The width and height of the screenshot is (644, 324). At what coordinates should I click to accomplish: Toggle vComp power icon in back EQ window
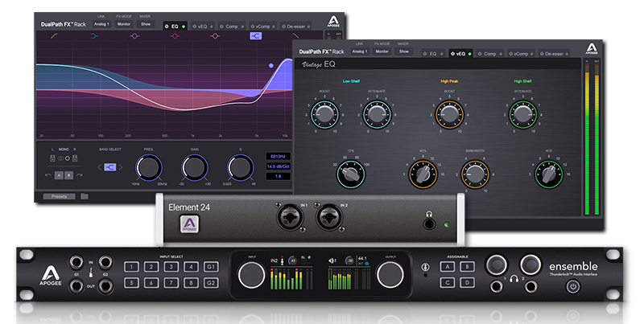[x=253, y=27]
